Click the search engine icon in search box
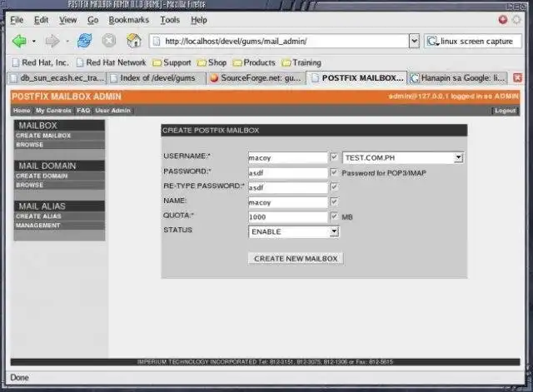The width and height of the screenshot is (533, 392). [433, 42]
